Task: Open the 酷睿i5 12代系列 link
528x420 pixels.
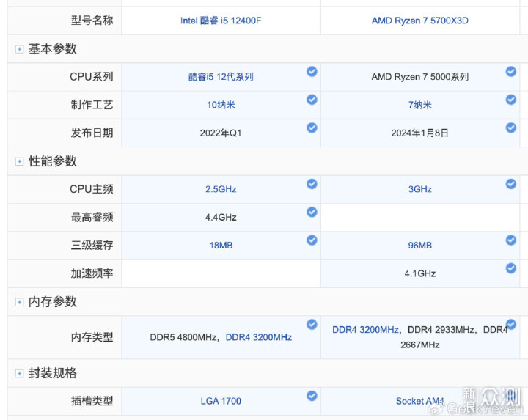Action: point(221,77)
